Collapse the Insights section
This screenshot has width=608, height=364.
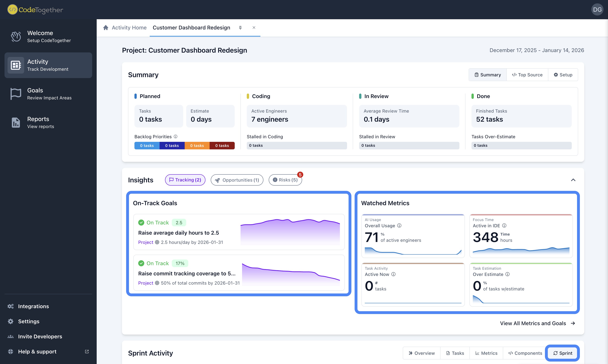pos(573,180)
